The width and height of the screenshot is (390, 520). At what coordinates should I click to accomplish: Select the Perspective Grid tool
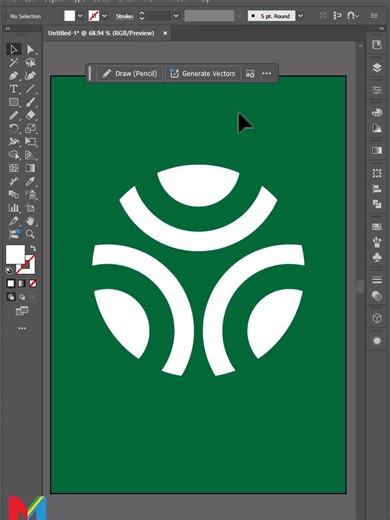click(30, 155)
